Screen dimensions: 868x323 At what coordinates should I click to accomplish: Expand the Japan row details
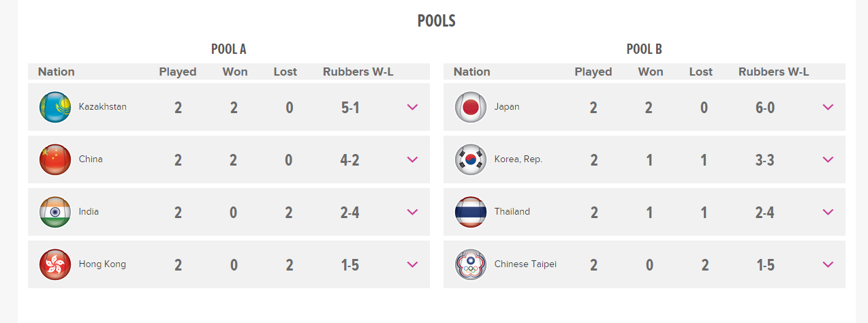828,107
